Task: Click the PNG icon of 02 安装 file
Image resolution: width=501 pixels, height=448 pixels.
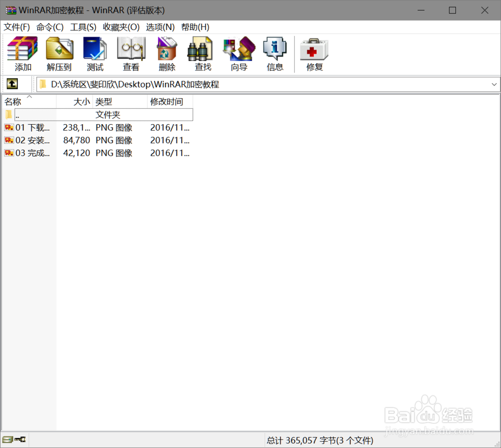Action: coord(9,140)
